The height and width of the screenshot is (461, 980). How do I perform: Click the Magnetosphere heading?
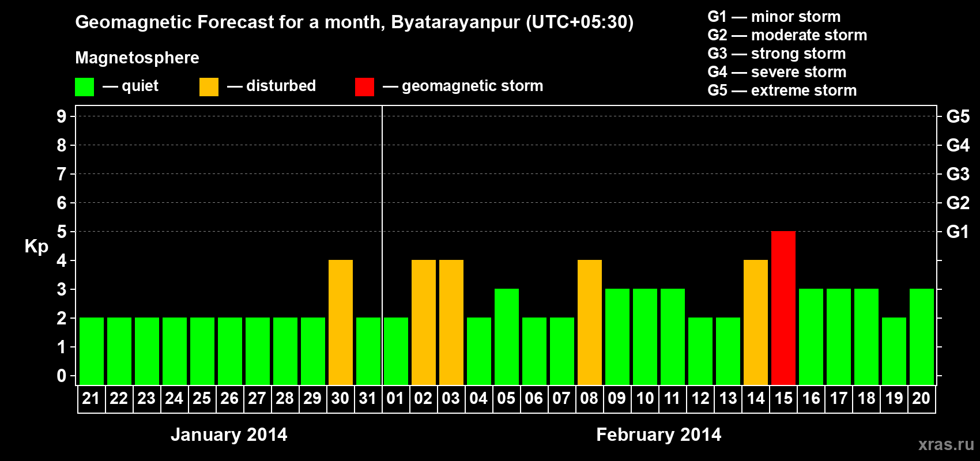137,58
